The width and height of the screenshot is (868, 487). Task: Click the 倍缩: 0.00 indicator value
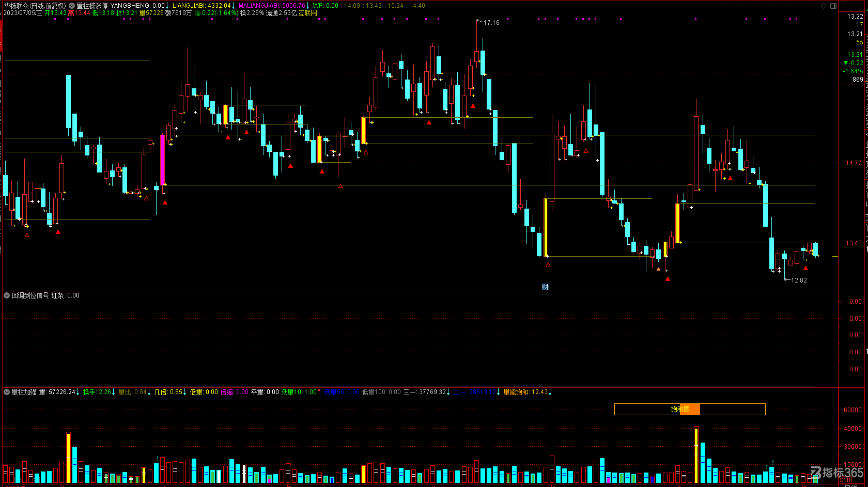[x=235, y=392]
